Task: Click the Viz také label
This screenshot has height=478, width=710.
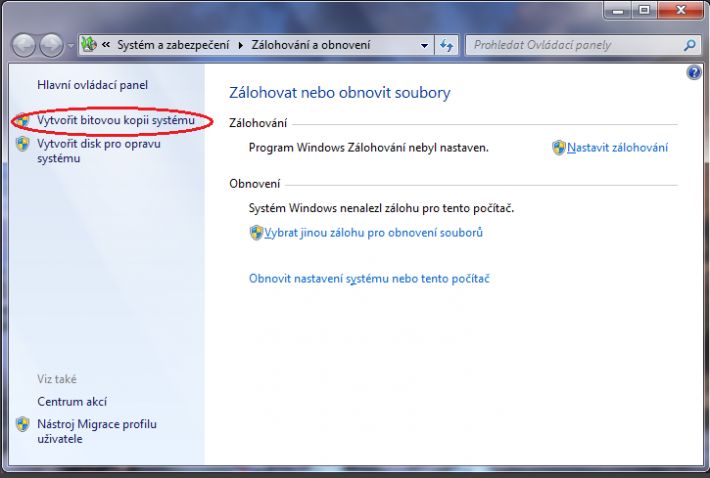Action: (57, 379)
